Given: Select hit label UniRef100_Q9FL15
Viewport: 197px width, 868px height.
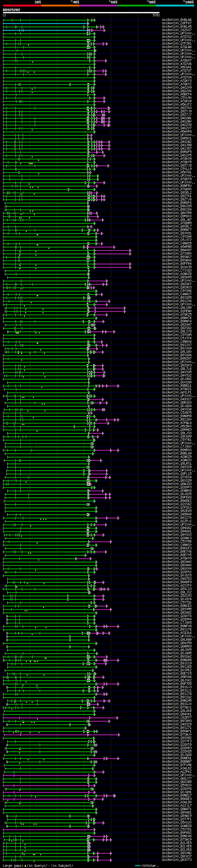Looking at the screenshot, I should (x=177, y=474).
